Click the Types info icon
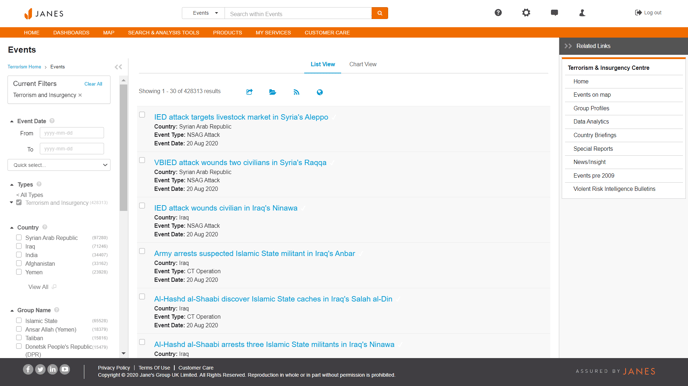Viewport: 688px width, 386px height. (39, 184)
